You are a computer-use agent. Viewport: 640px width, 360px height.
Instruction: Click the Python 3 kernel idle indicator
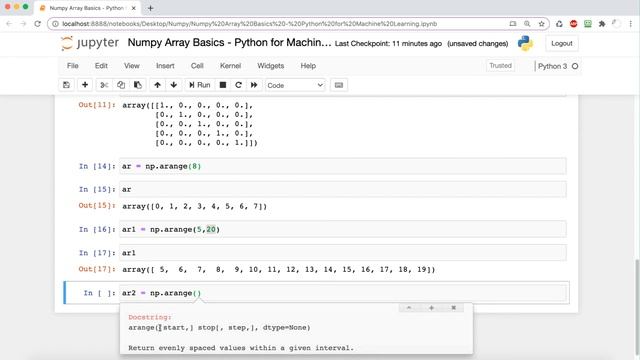(x=575, y=66)
